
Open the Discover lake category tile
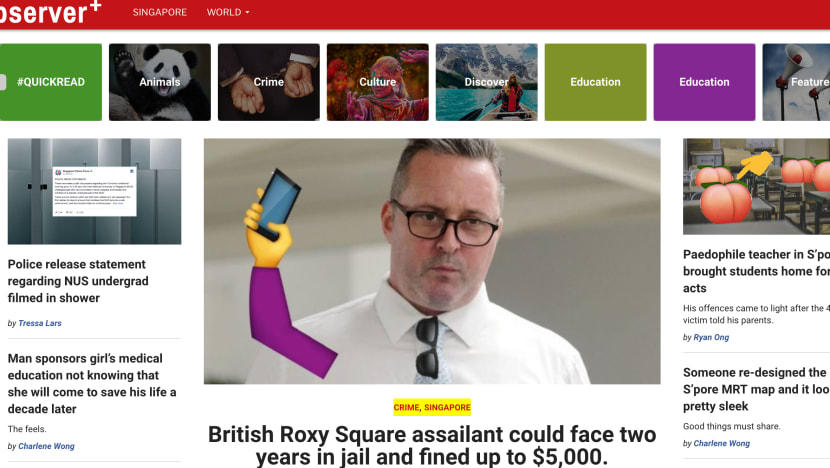[x=487, y=82]
